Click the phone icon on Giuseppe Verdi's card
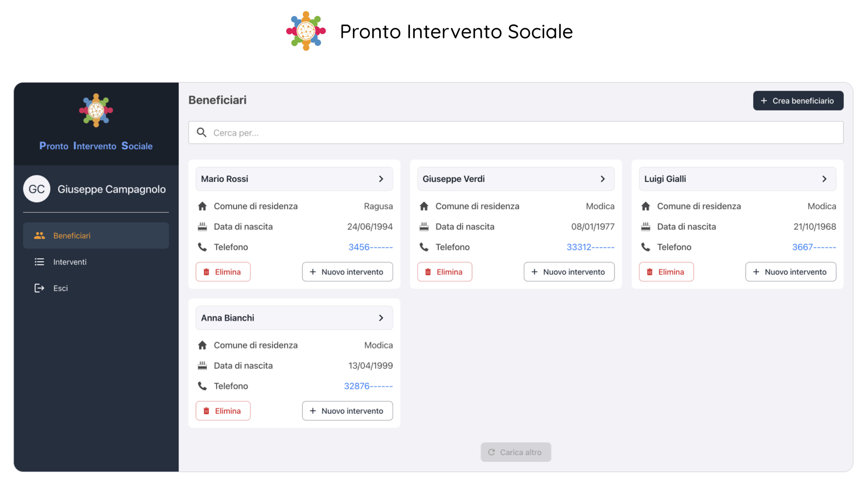This screenshot has width=868, height=487. (424, 247)
